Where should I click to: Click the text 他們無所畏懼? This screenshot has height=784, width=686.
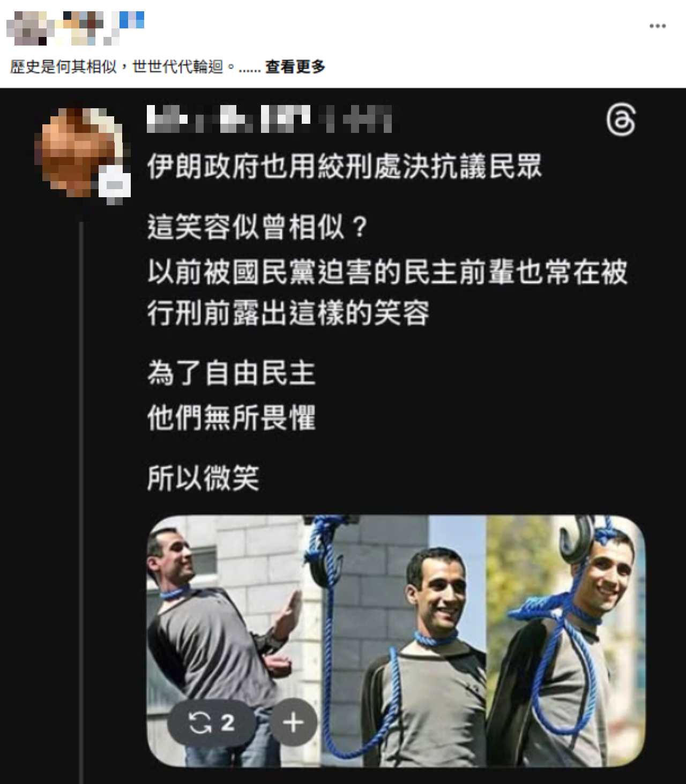(231, 417)
